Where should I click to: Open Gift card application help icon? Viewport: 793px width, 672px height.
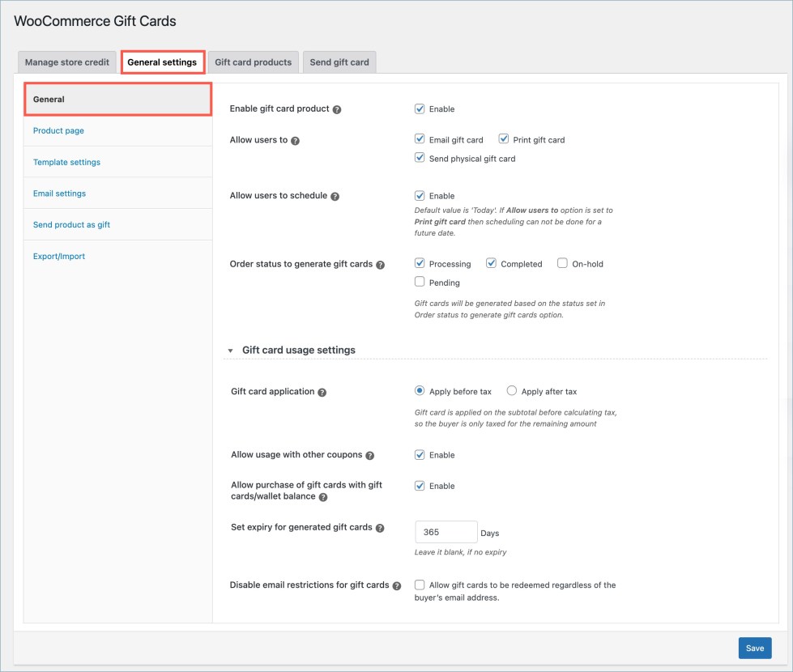click(322, 392)
